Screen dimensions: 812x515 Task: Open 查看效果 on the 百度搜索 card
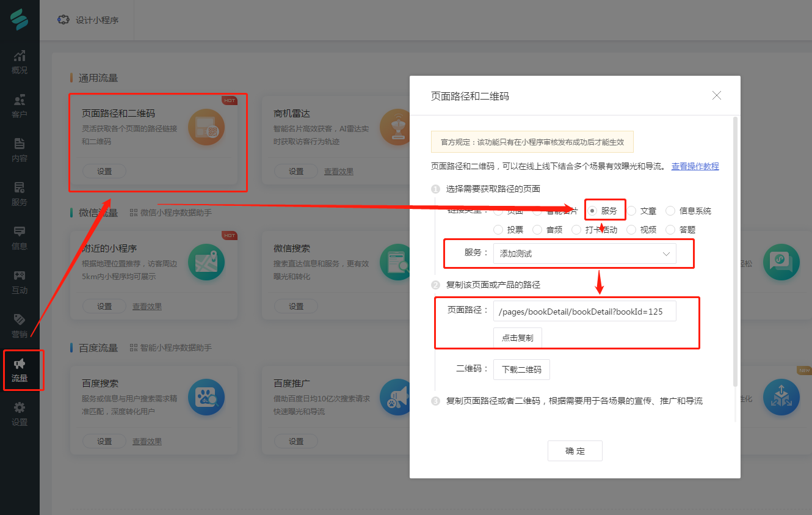point(147,442)
